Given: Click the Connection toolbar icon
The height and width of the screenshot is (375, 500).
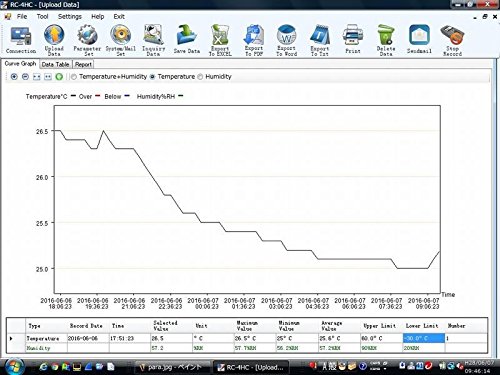Looking at the screenshot, I should click(x=21, y=36).
